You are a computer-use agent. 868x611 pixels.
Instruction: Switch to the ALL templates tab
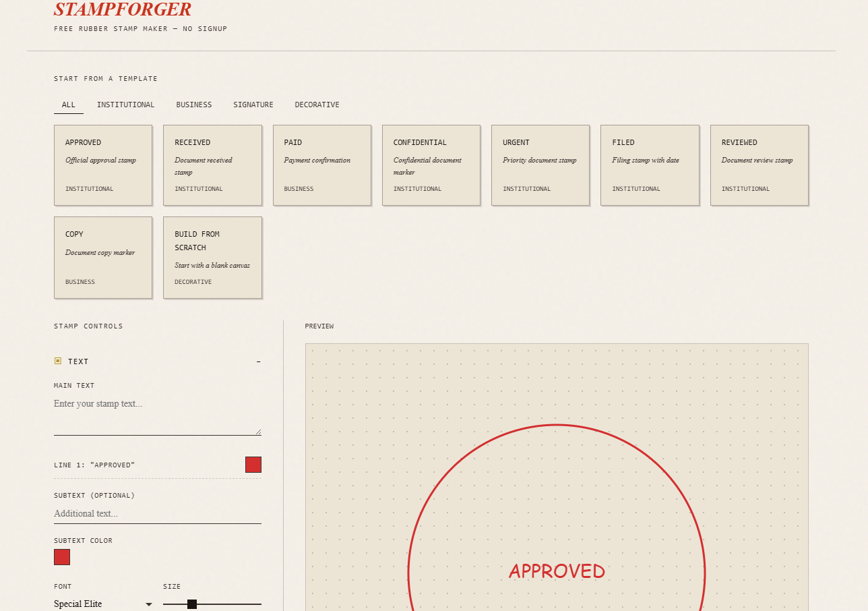coord(69,105)
